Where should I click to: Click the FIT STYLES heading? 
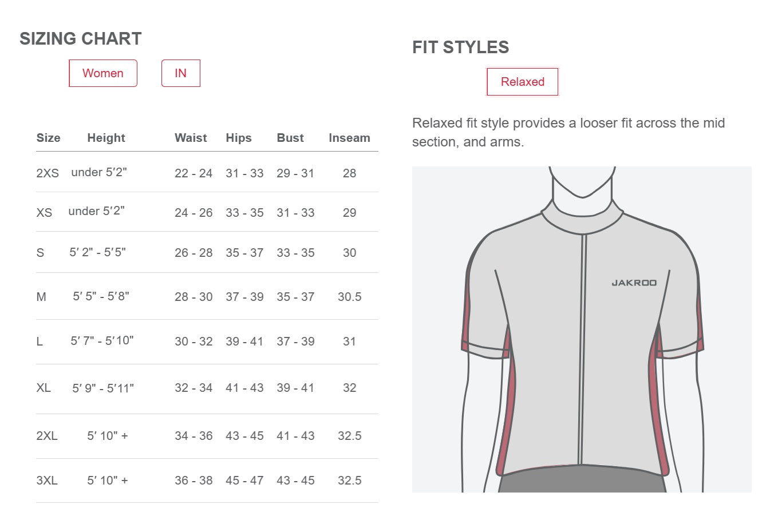click(460, 47)
